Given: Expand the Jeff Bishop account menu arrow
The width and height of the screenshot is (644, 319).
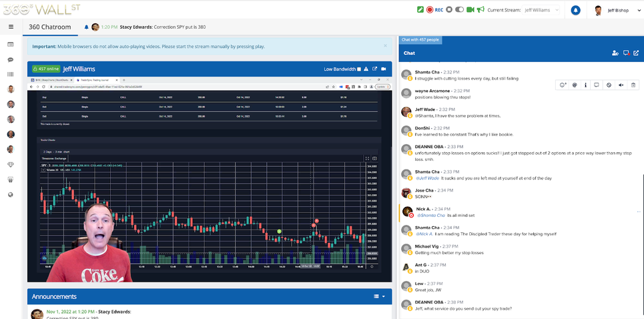Looking at the screenshot, I should [x=639, y=10].
